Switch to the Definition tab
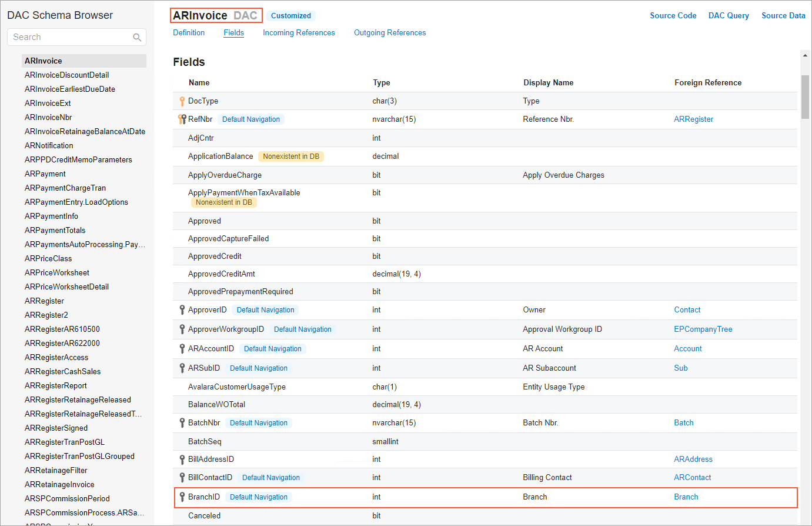812x526 pixels. click(189, 33)
